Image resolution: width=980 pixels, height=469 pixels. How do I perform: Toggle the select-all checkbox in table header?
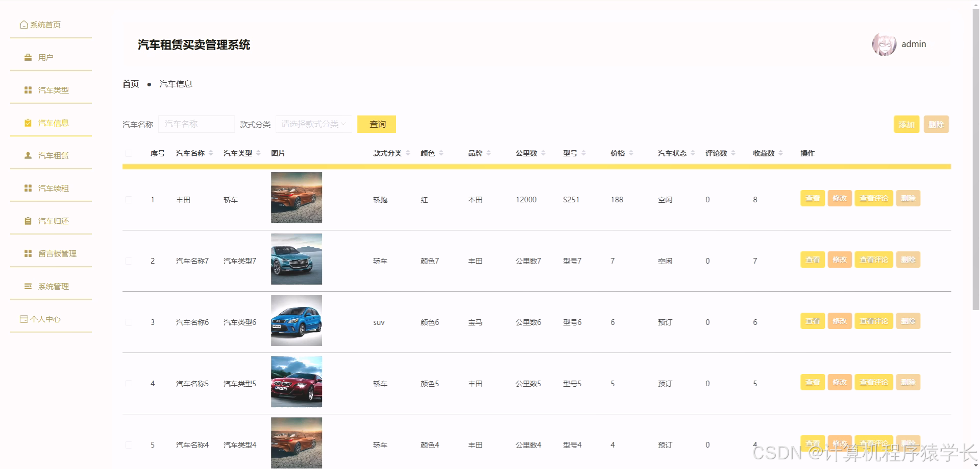point(129,153)
